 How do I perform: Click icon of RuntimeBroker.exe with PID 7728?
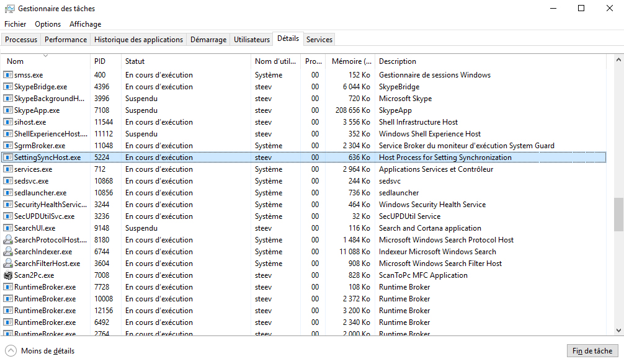(x=8, y=287)
